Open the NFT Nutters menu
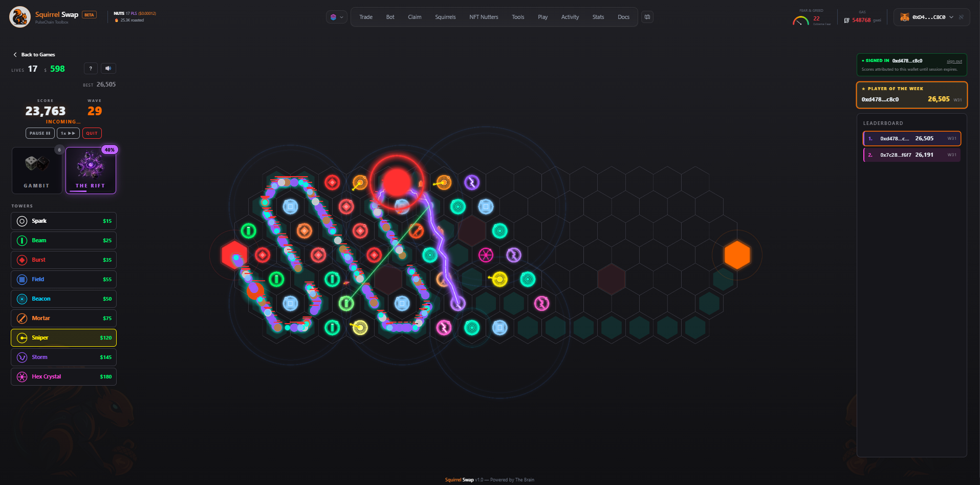 pos(484,17)
